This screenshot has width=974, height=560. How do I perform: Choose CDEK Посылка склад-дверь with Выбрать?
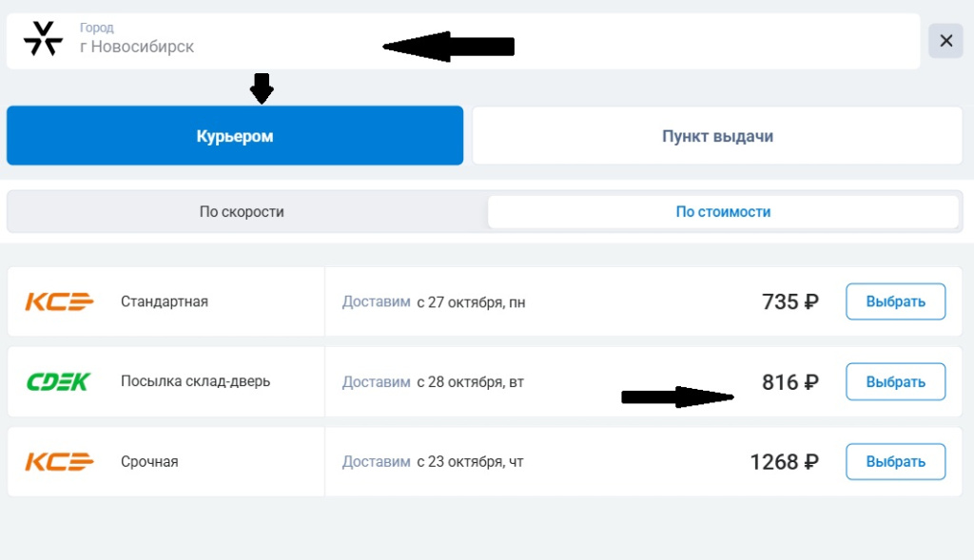click(895, 382)
